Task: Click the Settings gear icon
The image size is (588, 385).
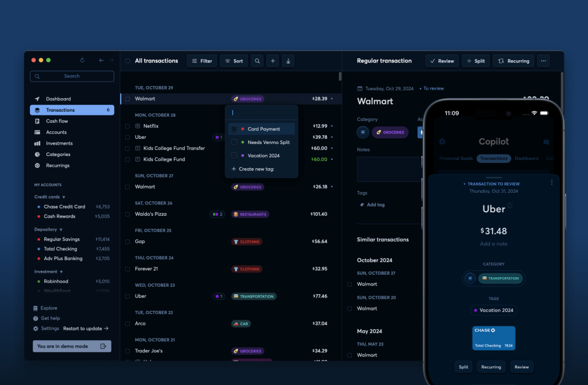Action: coord(35,328)
